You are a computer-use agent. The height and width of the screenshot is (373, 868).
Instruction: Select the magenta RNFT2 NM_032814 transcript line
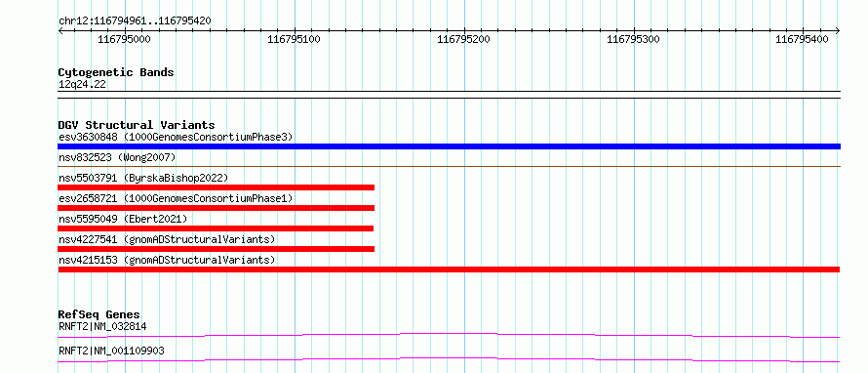pyautogui.click(x=449, y=335)
